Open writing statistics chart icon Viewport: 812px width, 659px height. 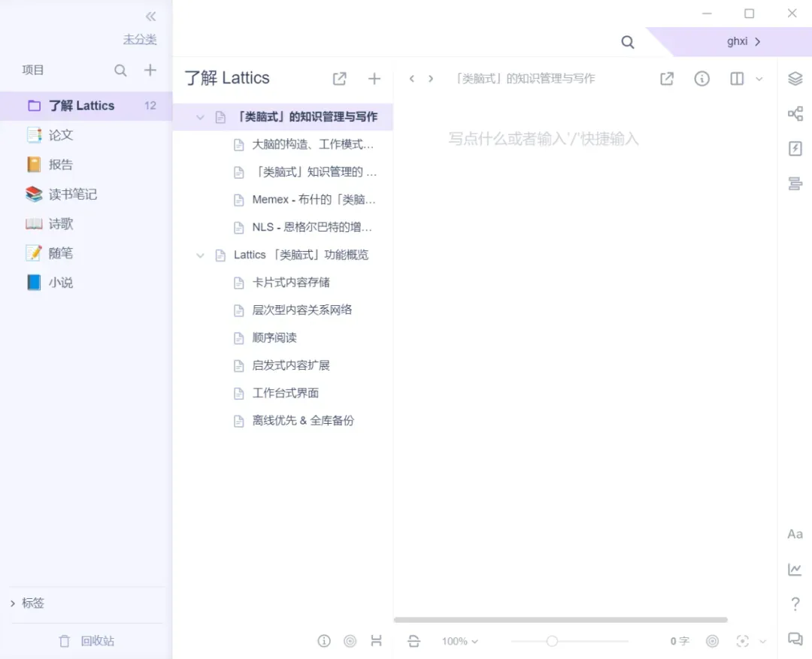[795, 570]
